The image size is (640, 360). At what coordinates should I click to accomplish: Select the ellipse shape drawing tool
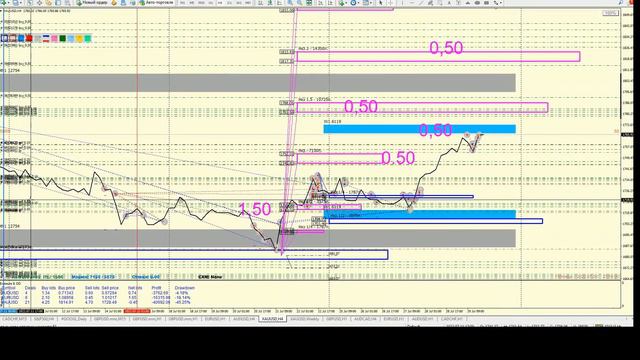tap(477, 2)
